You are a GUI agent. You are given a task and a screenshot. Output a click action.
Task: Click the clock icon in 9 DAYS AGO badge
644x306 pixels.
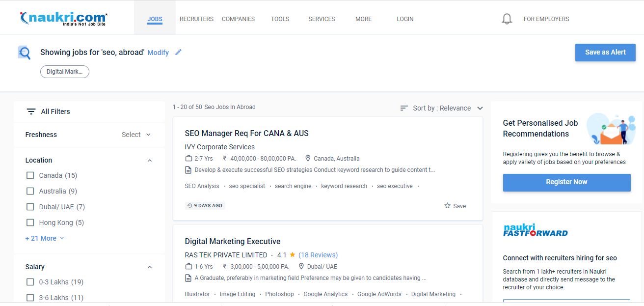[190, 206]
